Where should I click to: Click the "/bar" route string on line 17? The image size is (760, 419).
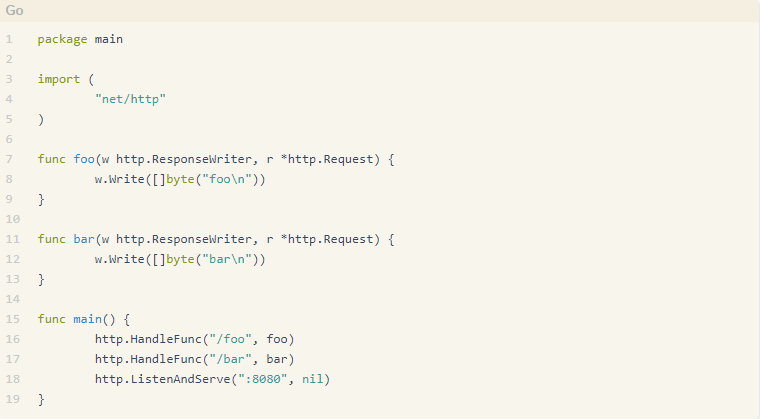pos(230,359)
